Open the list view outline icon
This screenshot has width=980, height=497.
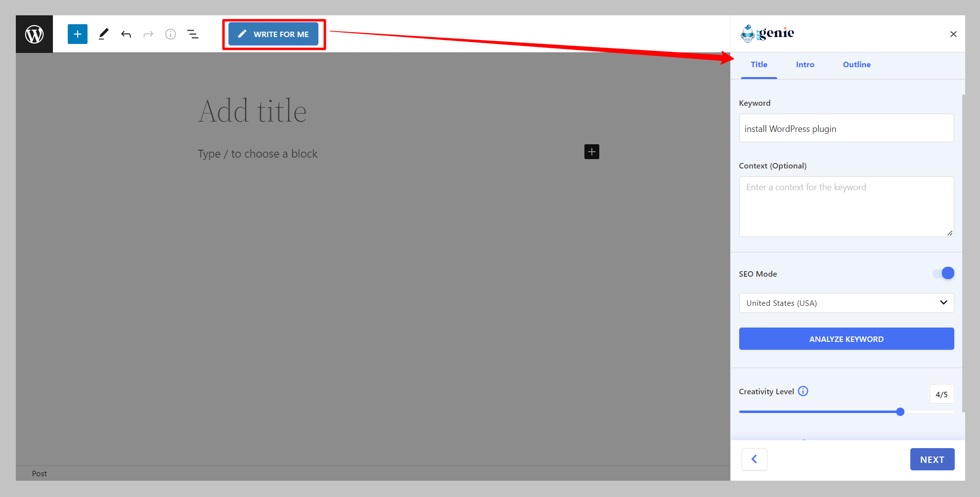[193, 34]
